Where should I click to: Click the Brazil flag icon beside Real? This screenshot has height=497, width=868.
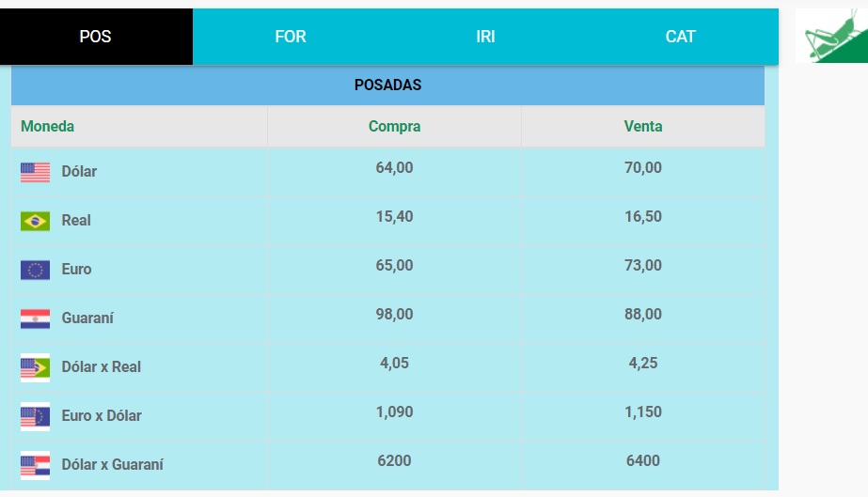click(x=35, y=221)
